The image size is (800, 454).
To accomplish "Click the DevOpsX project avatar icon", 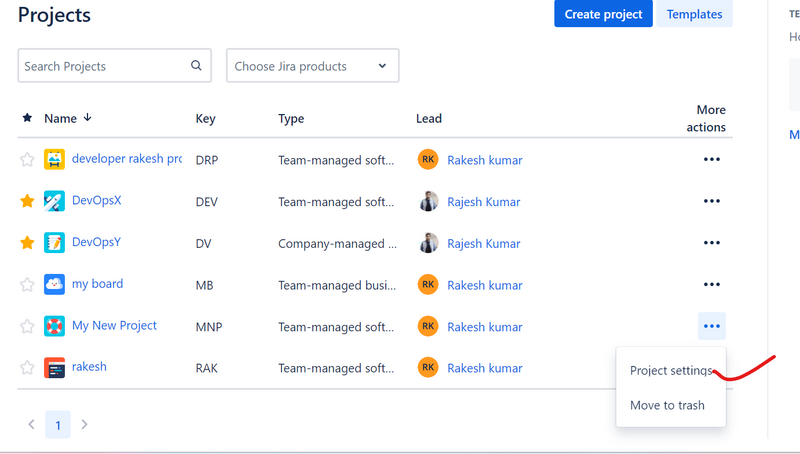I will [x=54, y=201].
